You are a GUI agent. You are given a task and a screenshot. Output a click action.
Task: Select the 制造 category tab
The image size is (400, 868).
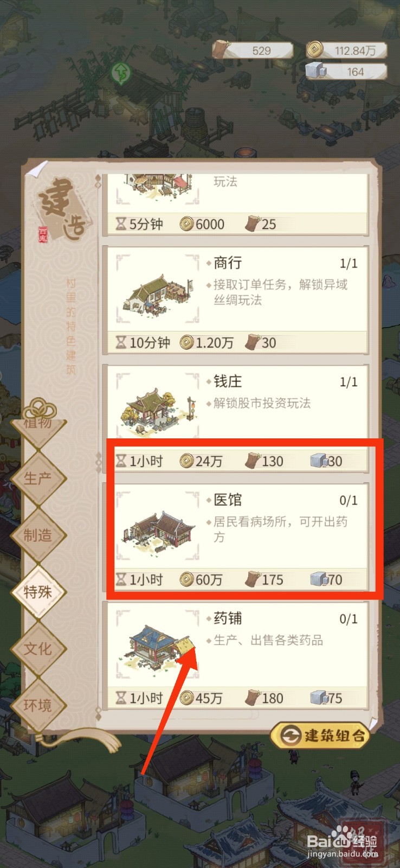[38, 535]
